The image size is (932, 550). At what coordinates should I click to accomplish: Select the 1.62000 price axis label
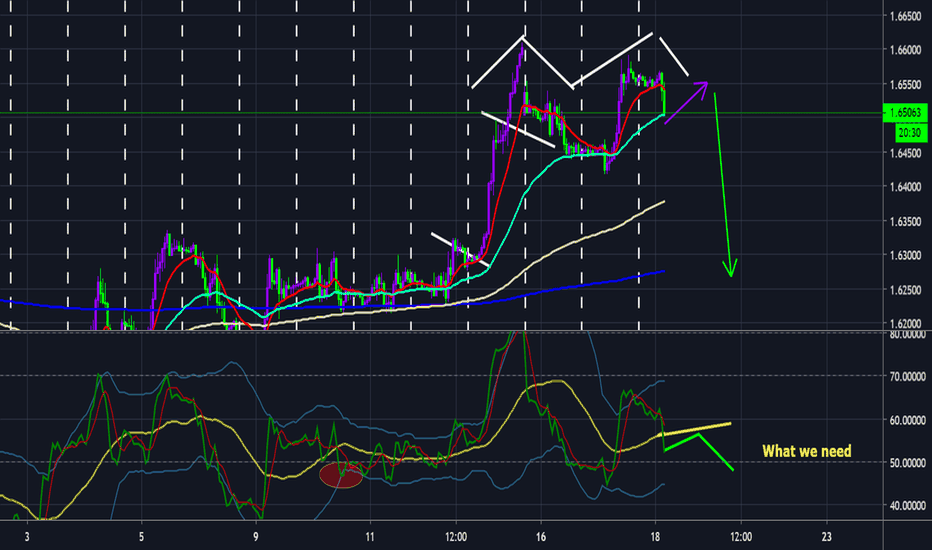905,323
